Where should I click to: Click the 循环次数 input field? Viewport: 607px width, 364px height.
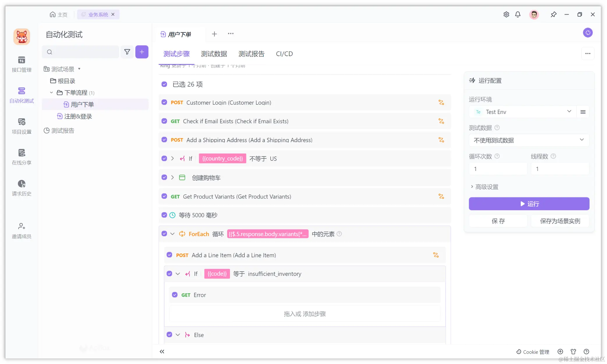498,169
